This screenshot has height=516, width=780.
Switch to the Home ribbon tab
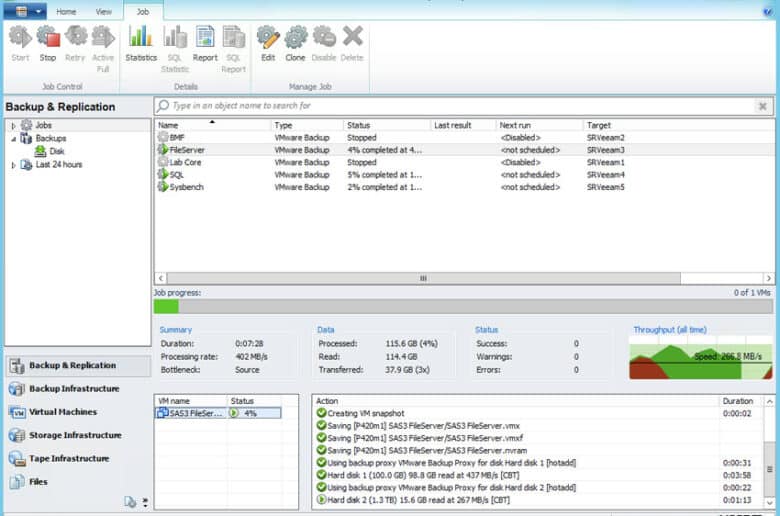tap(66, 11)
